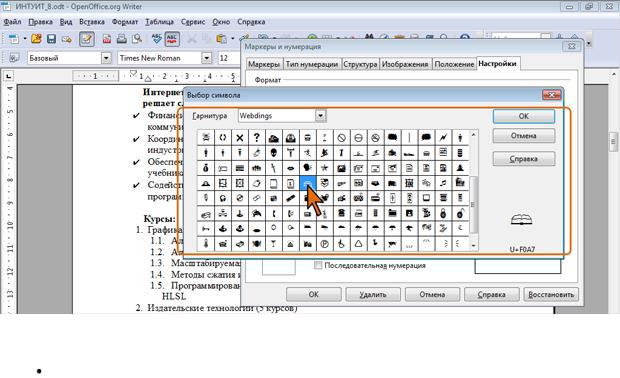This screenshot has height=378, width=620.
Task: Switch to the Положение tab
Action: click(454, 64)
